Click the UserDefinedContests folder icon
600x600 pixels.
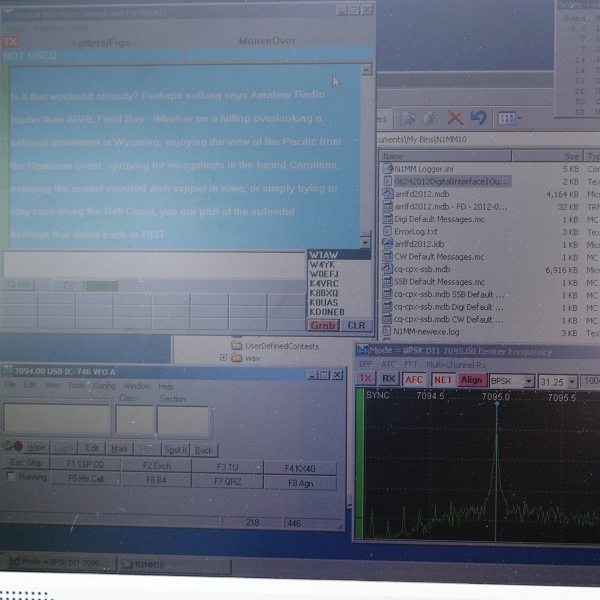pyautogui.click(x=237, y=346)
